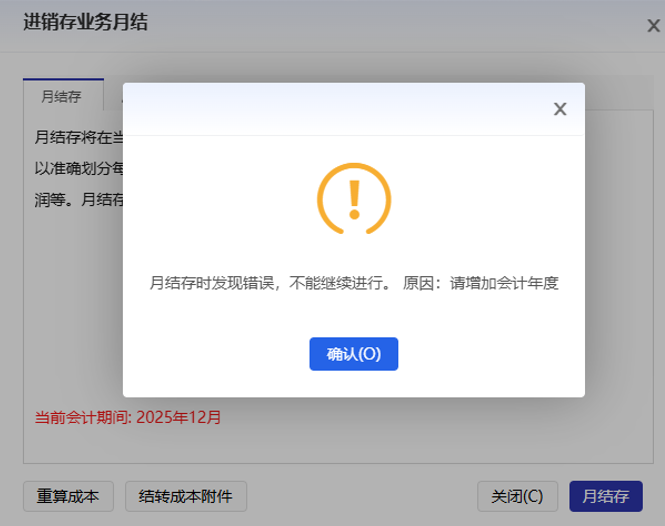Click the blank area below the 确认(O) button
665x526 pixels.
click(x=353, y=384)
